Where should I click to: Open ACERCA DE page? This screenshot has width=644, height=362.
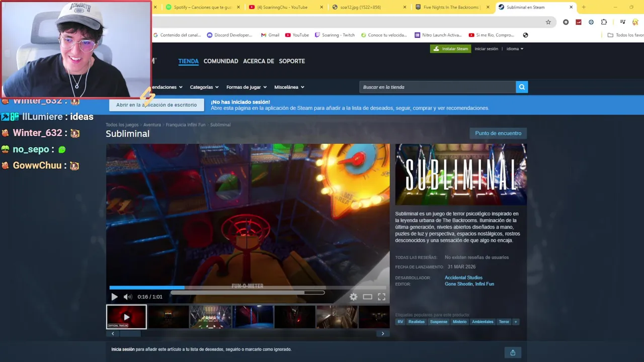coord(259,61)
